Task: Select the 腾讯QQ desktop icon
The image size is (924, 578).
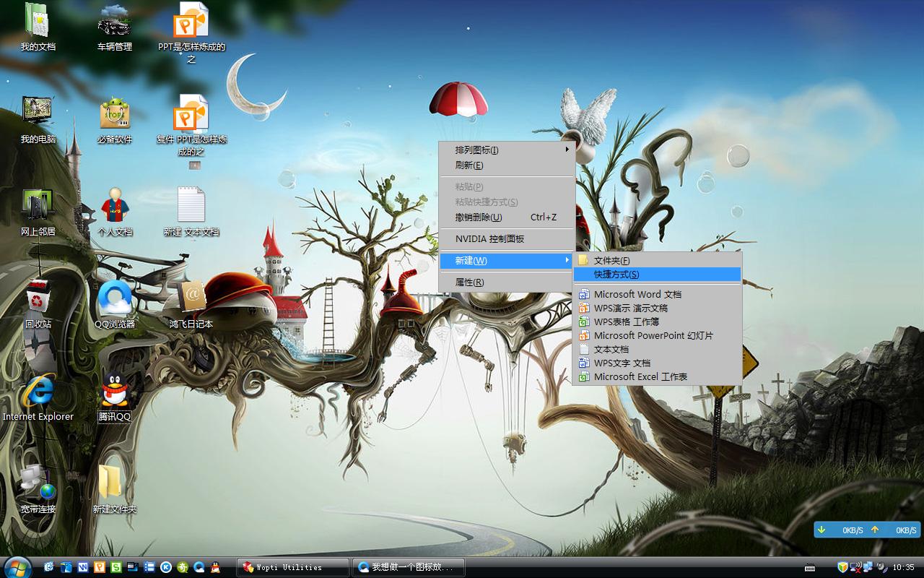Action: point(114,397)
